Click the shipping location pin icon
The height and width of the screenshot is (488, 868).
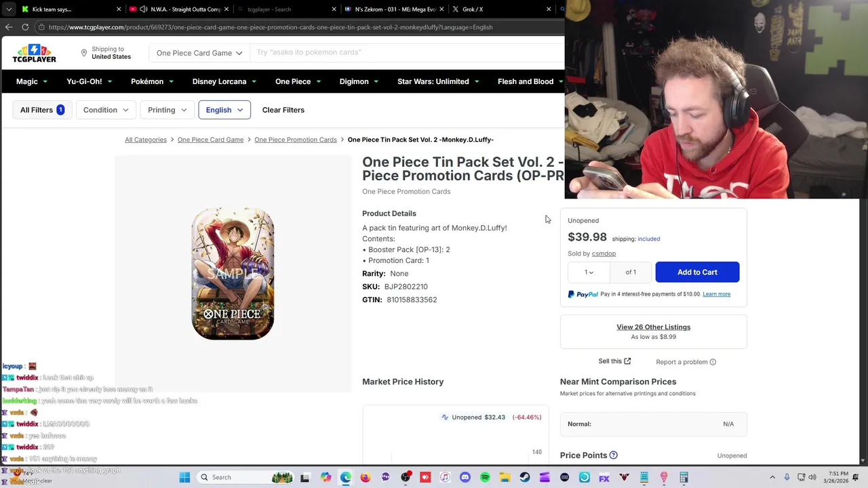[84, 53]
